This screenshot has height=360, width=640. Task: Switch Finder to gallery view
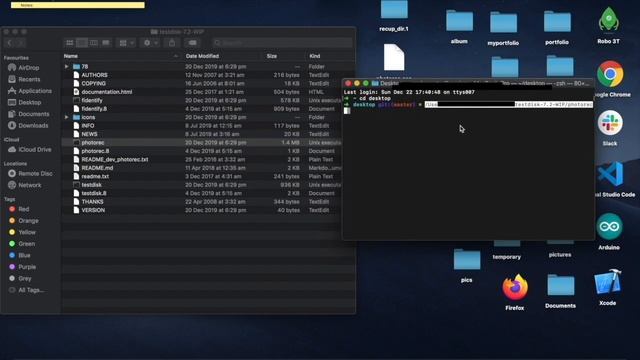[x=106, y=43]
